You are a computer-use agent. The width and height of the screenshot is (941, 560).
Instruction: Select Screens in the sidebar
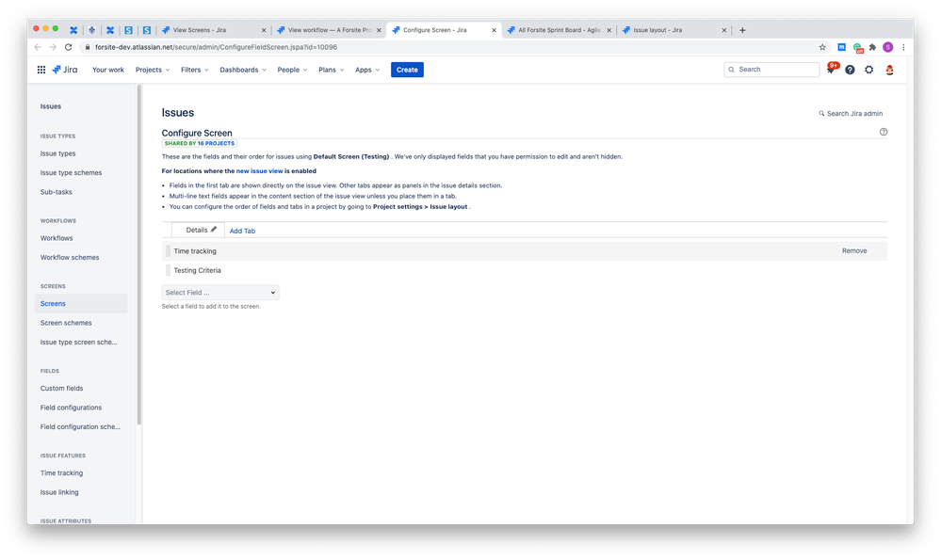(81, 303)
